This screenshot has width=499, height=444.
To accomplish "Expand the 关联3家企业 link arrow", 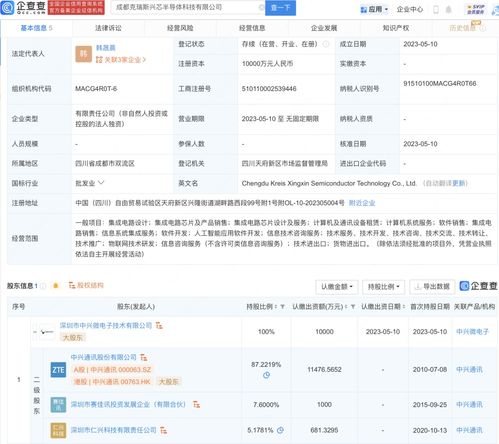I will click(x=144, y=60).
